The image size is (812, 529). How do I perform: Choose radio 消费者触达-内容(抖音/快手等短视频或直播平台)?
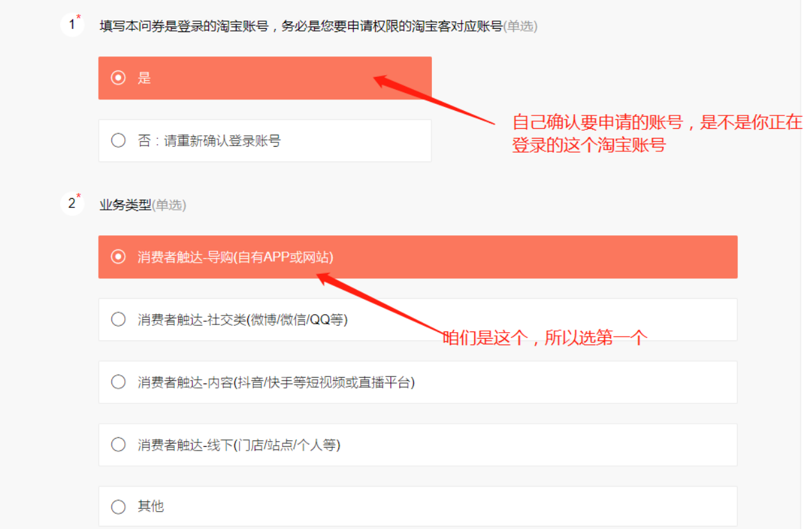[x=118, y=382]
